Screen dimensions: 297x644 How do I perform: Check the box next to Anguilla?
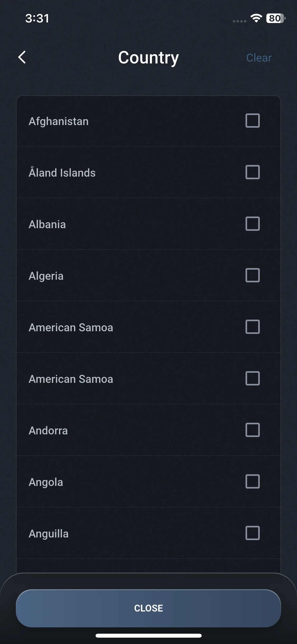click(252, 533)
